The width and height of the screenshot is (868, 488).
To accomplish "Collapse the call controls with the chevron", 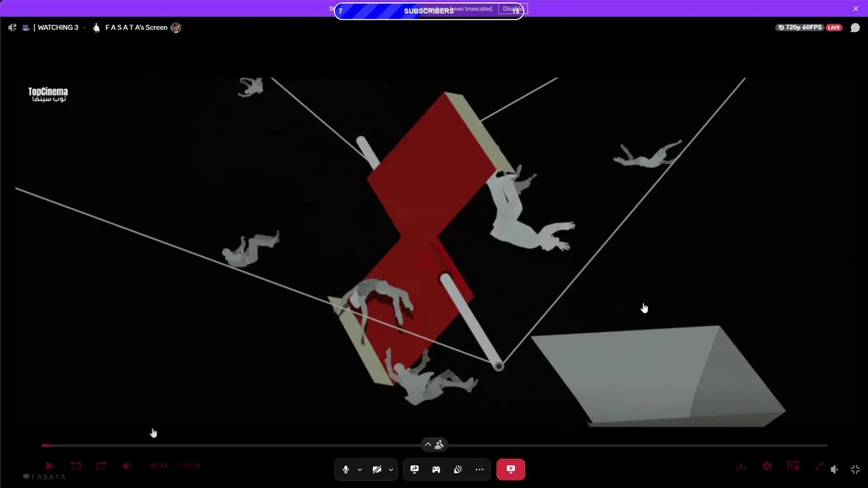I will coord(428,445).
